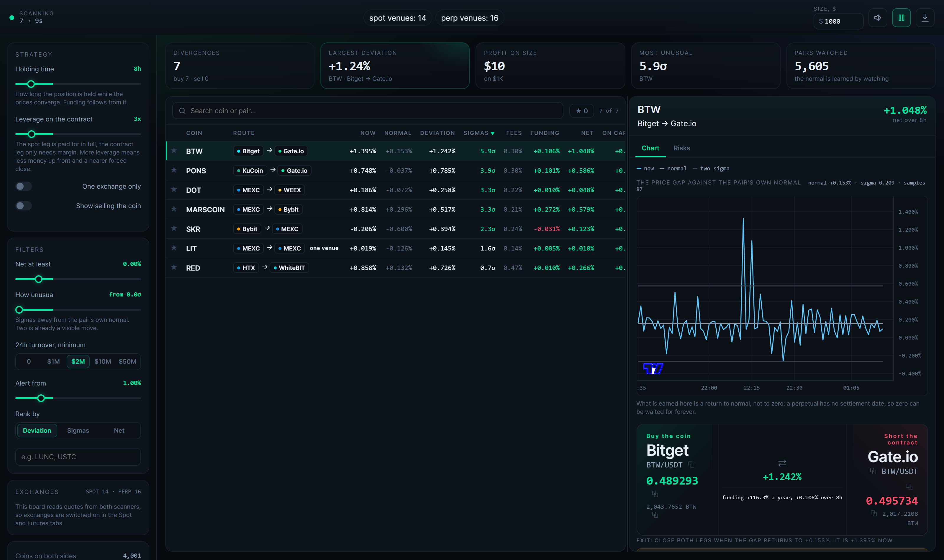
Task: Sort table by NET column header
Action: pos(587,133)
